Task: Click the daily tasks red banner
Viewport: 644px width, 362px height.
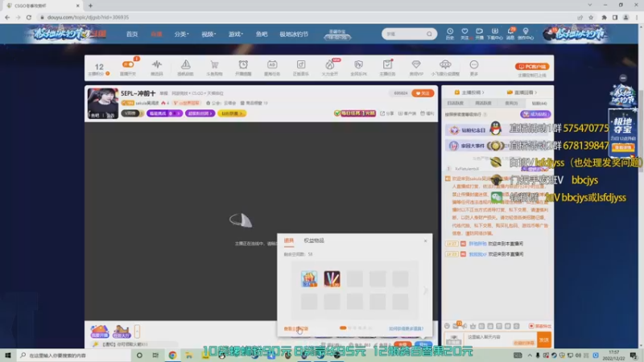Action: pyautogui.click(x=355, y=113)
